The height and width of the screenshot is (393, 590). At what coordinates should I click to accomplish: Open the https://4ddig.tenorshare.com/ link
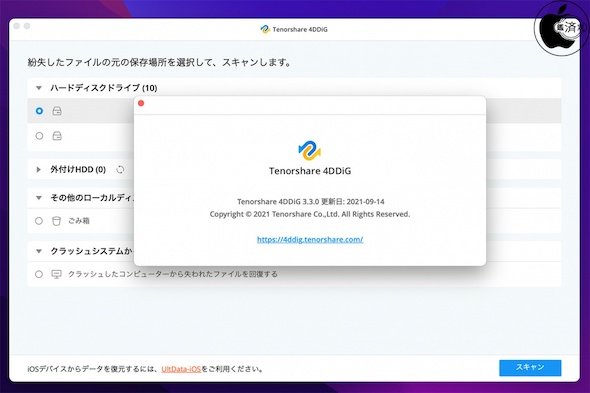pos(310,239)
